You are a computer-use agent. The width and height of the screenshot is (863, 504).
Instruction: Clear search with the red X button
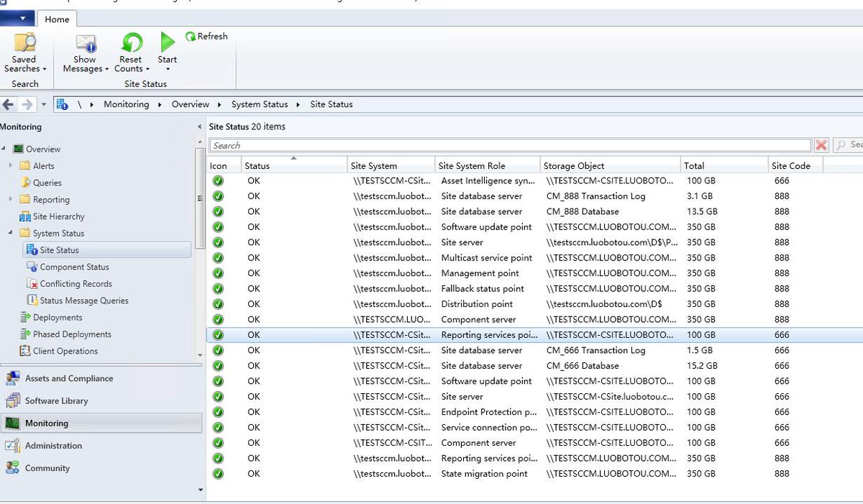point(821,145)
